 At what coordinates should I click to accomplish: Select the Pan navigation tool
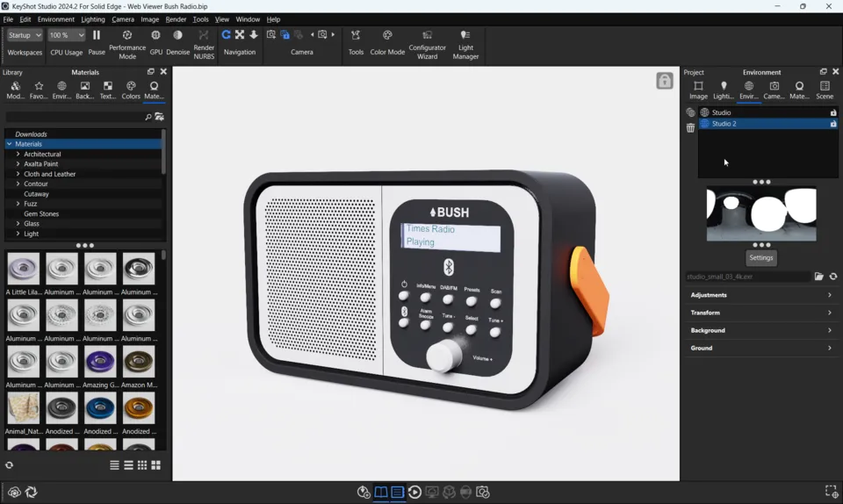(240, 35)
